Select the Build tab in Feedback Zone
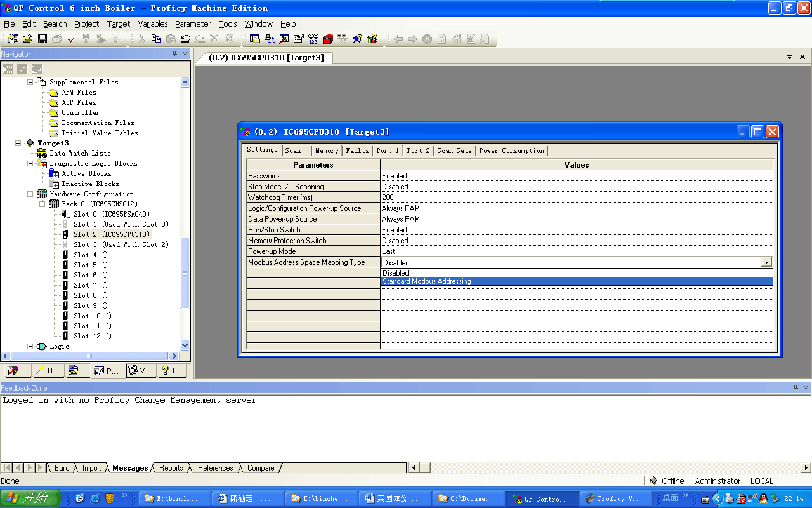Image resolution: width=812 pixels, height=508 pixels. [x=62, y=468]
